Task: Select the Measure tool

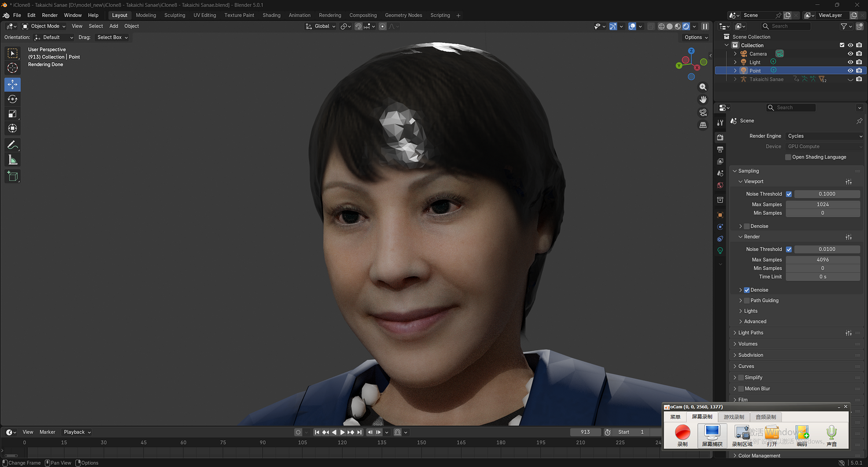Action: (13, 160)
